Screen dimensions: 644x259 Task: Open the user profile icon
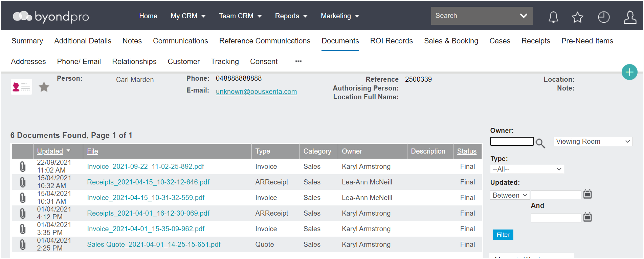(630, 17)
